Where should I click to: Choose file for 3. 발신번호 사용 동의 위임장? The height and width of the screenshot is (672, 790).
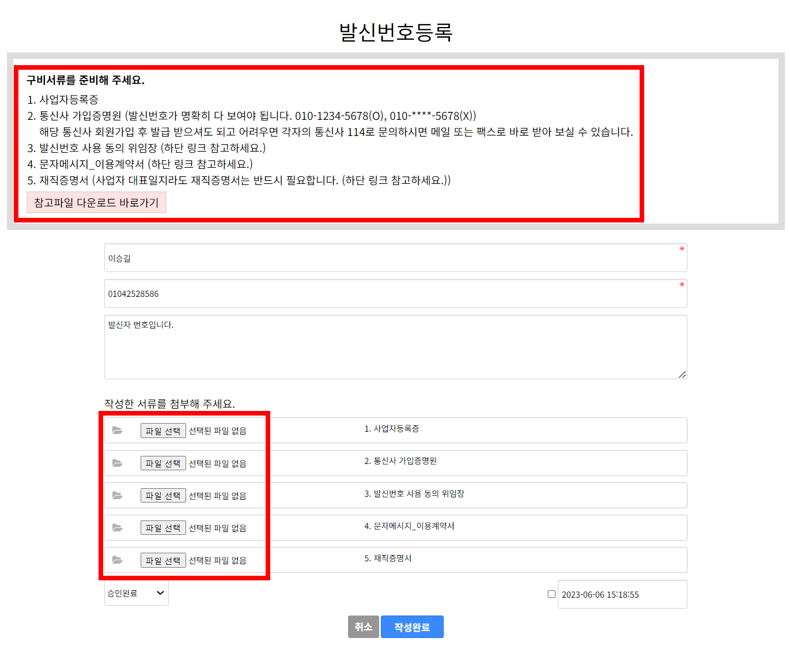[x=163, y=496]
